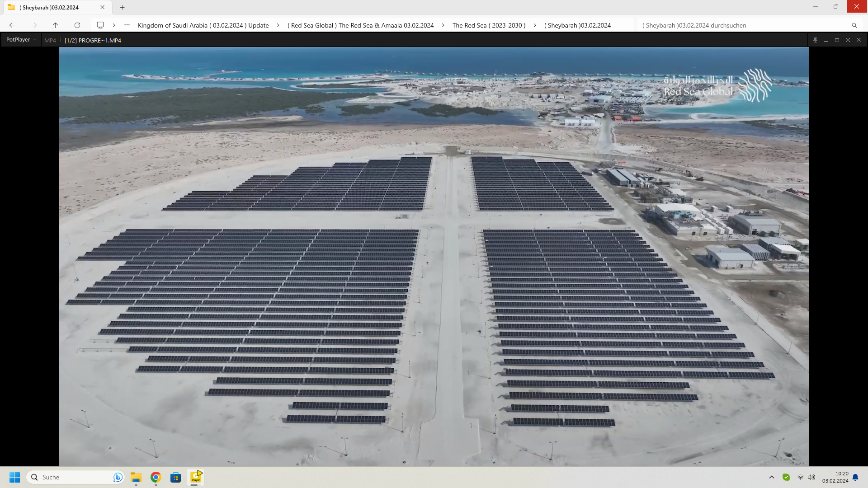This screenshot has width=868, height=488.
Task: Click the (Sheybarah)03.02.2024 breadcrumb
Action: (x=577, y=25)
